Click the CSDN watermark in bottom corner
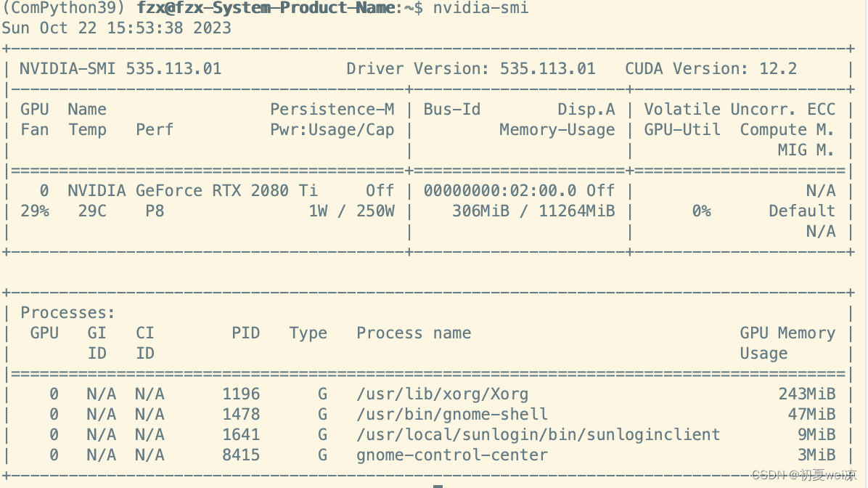The width and height of the screenshot is (868, 488). tap(804, 477)
